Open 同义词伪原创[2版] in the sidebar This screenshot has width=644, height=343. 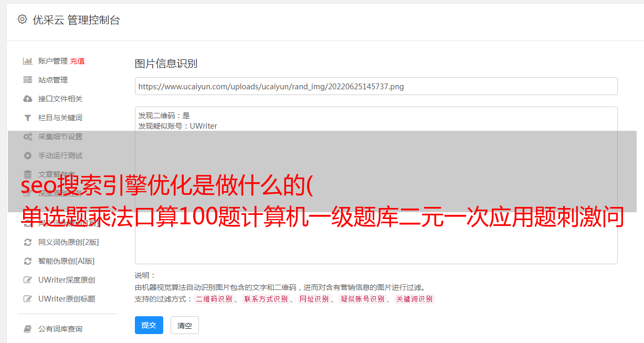coord(69,242)
